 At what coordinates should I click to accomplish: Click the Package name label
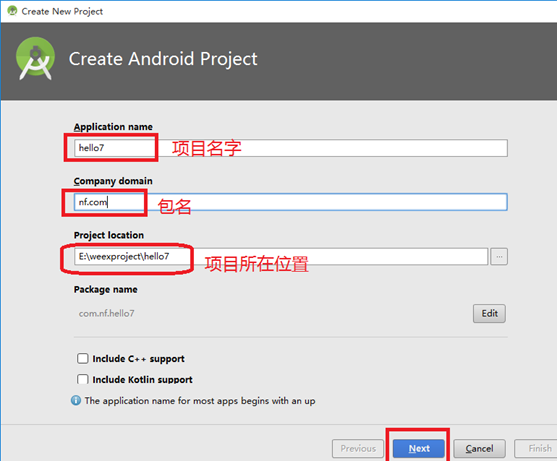[x=106, y=289]
